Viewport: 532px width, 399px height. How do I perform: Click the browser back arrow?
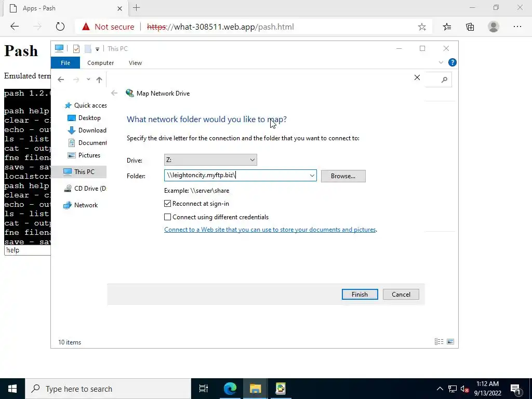point(15,26)
